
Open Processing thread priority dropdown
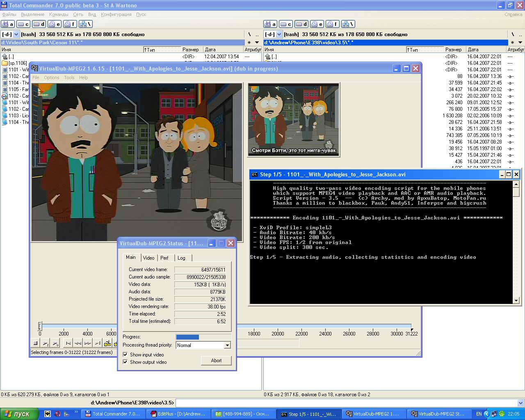pos(227,345)
